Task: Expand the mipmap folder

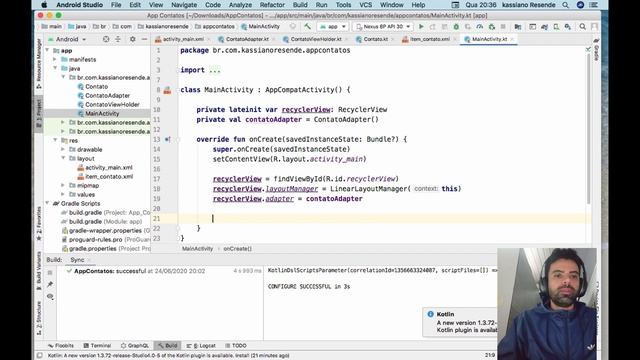Action: [63, 185]
